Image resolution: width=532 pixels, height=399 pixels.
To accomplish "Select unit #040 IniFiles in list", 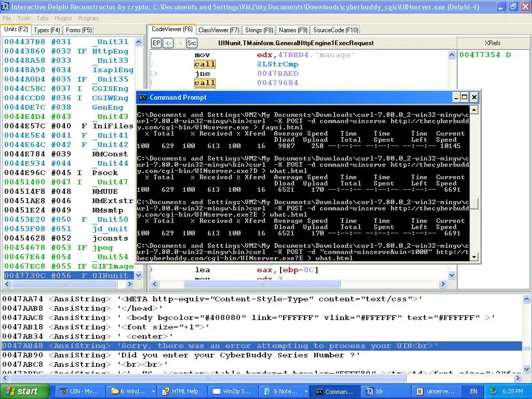I will pos(69,126).
